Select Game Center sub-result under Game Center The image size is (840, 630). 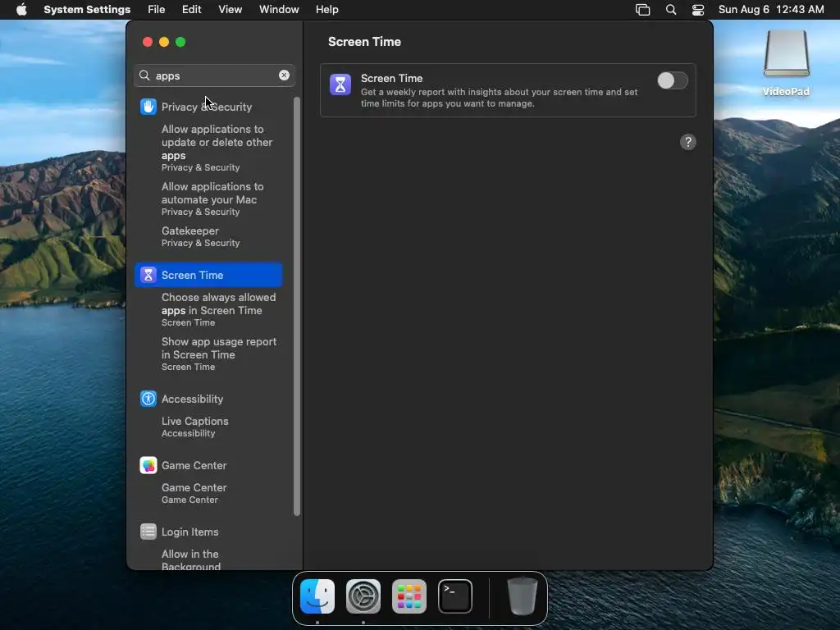[194, 493]
